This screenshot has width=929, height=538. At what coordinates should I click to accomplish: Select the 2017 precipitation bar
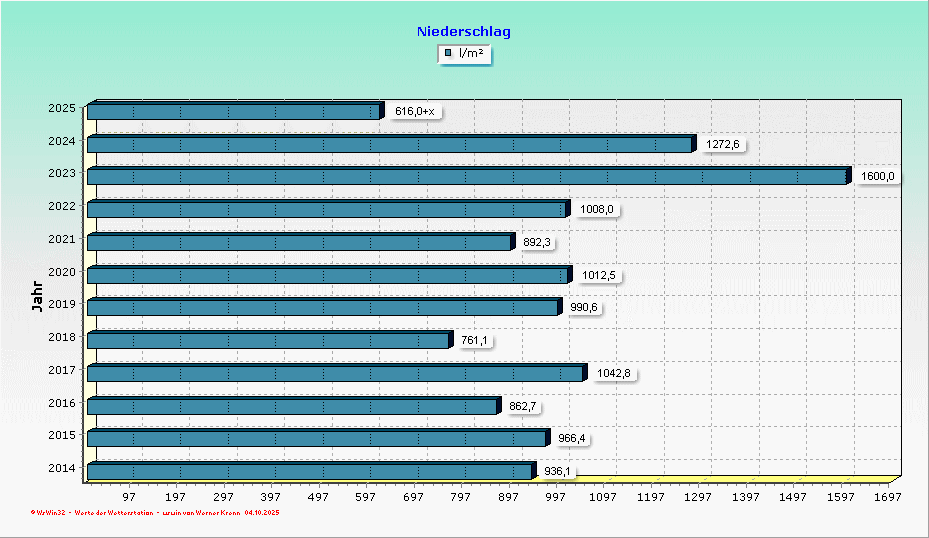(335, 374)
